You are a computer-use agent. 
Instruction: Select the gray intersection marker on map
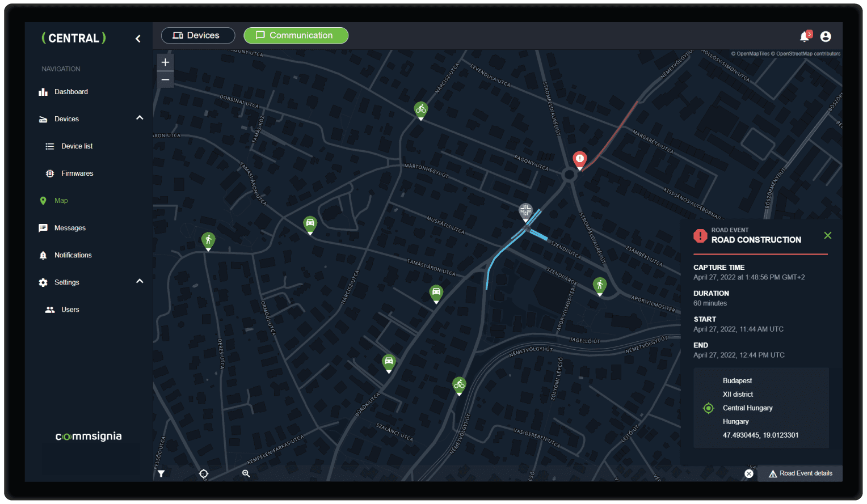(x=525, y=211)
